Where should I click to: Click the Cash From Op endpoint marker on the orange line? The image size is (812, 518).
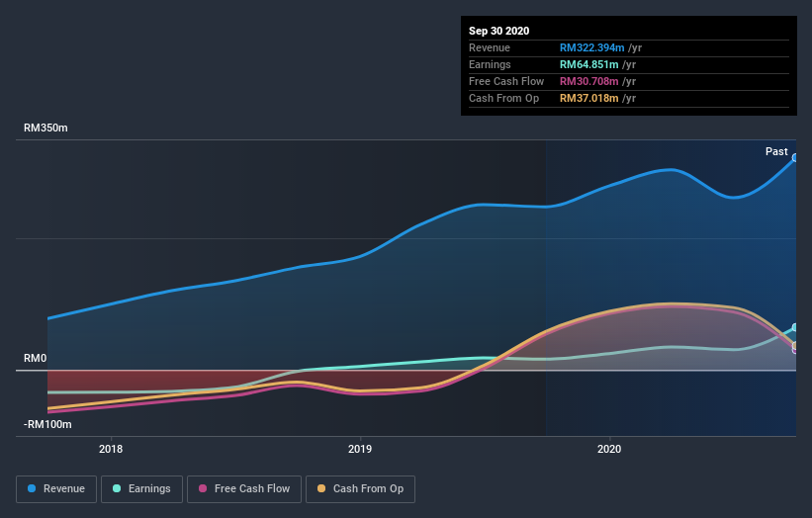click(795, 345)
